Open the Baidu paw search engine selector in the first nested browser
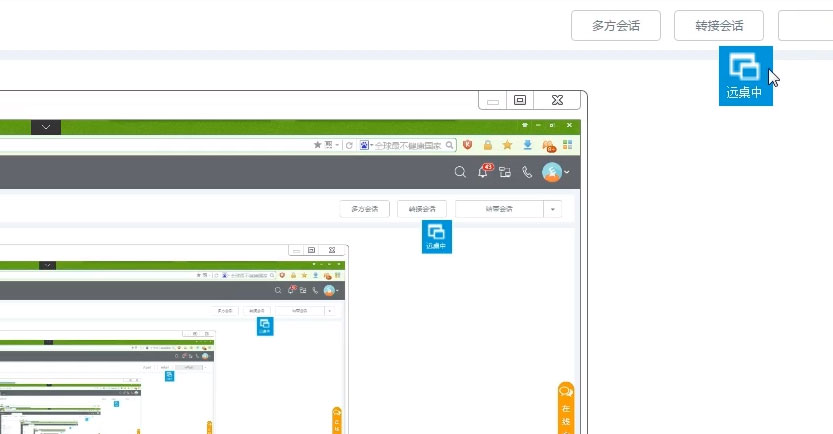 [x=364, y=145]
